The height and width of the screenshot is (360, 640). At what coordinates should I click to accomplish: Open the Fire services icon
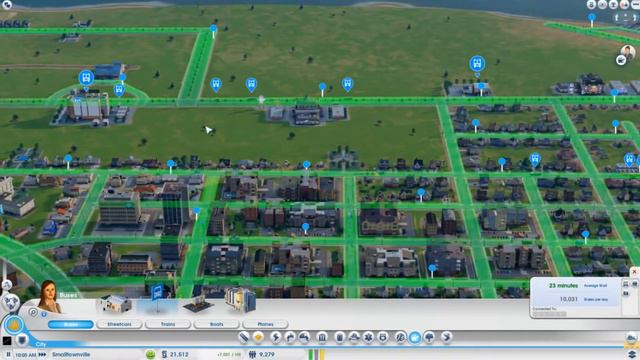354,337
